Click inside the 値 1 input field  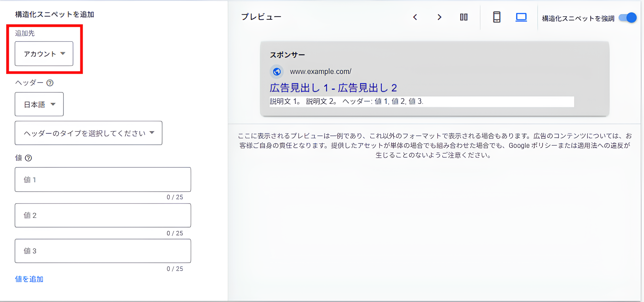[103, 179]
